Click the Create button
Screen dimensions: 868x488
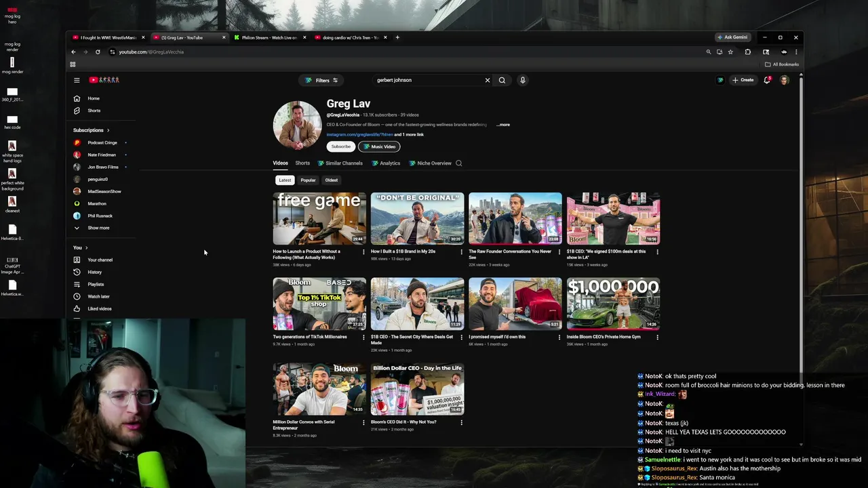click(x=743, y=80)
